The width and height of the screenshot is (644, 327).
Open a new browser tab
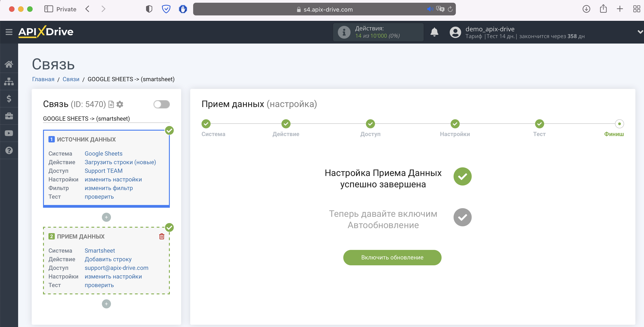coord(620,9)
